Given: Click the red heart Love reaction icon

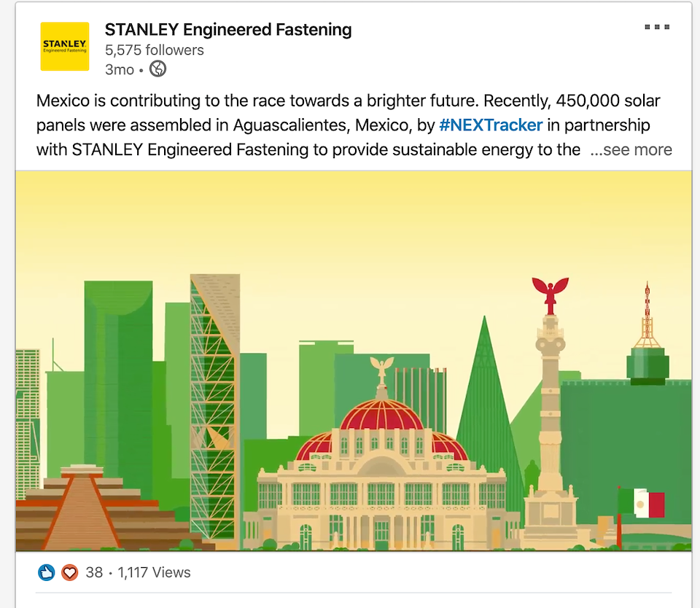Looking at the screenshot, I should (69, 573).
